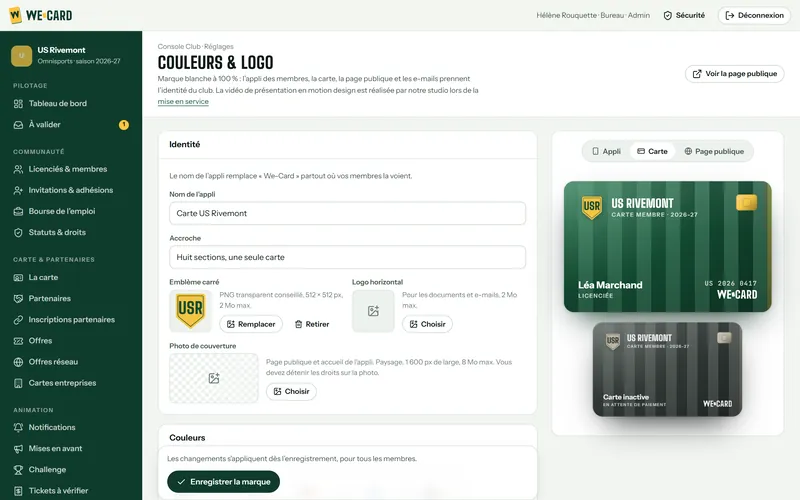This screenshot has width=800, height=500.
Task: Click Retirer to remove emblème
Action: [x=312, y=324]
